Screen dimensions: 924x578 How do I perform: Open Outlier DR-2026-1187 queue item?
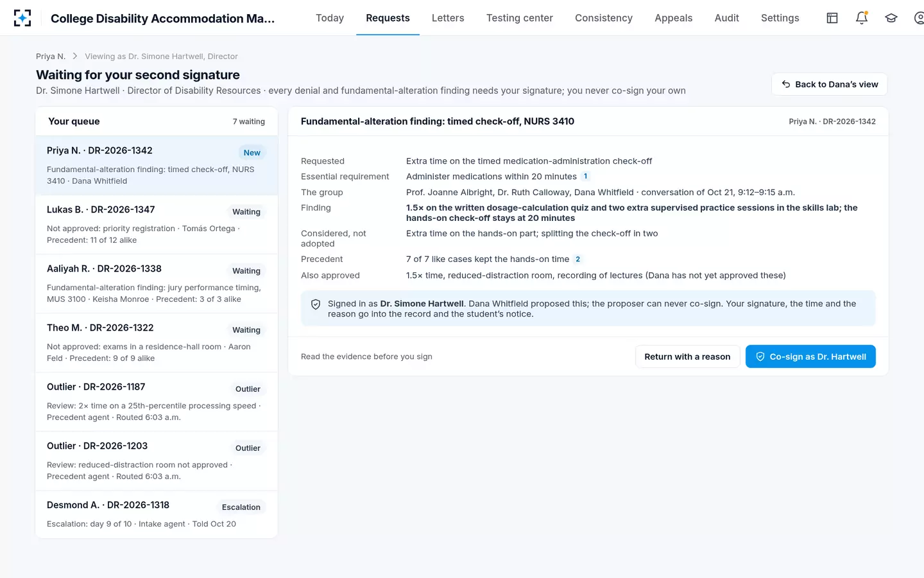(x=157, y=402)
